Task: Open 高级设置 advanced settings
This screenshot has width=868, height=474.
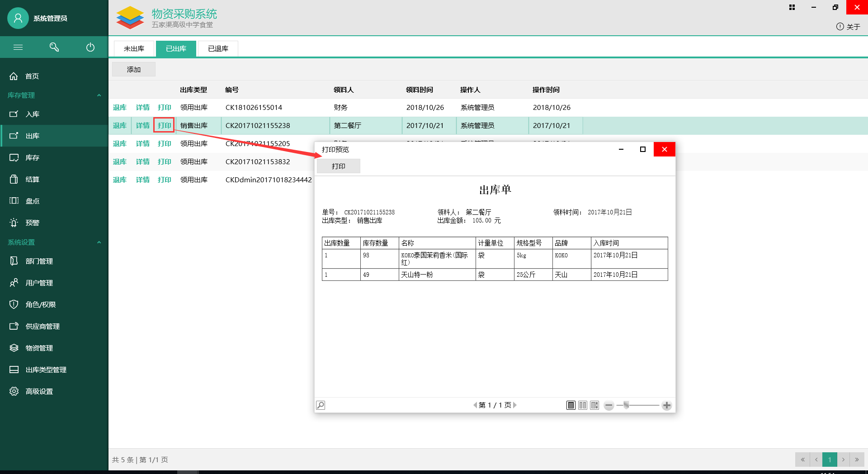Action: (39, 391)
